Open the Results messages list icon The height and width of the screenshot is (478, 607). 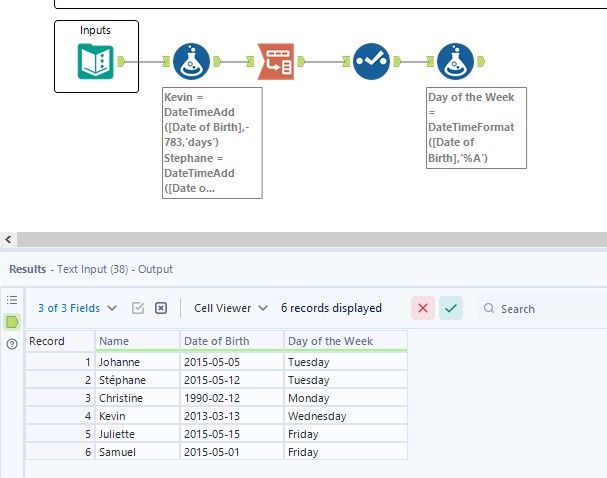[13, 300]
